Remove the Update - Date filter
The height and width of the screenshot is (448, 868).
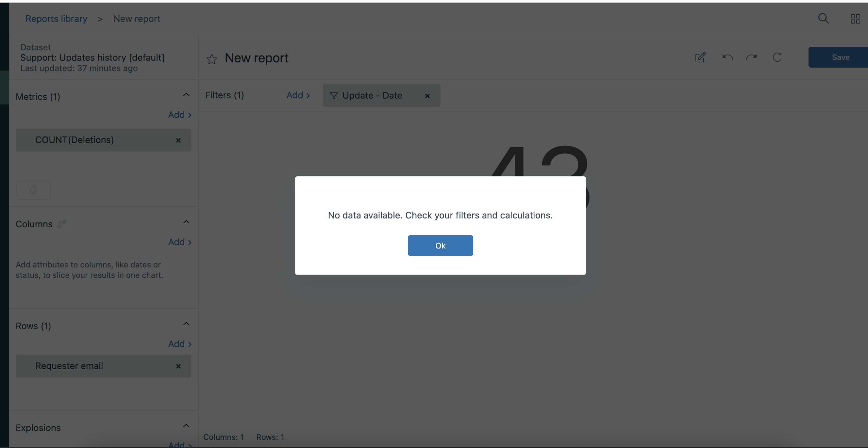(x=428, y=95)
